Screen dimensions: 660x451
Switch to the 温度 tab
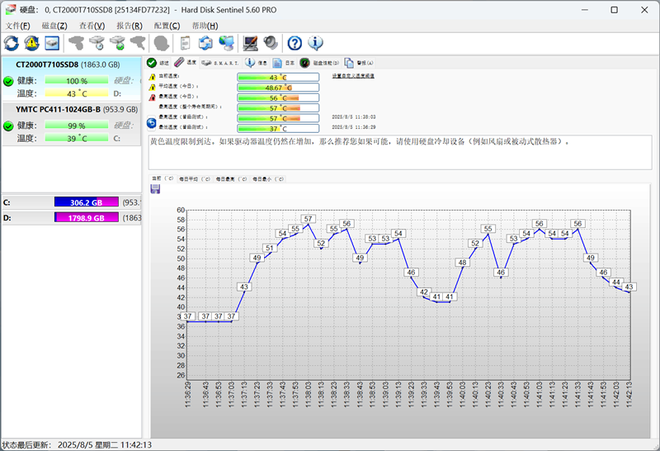(185, 63)
